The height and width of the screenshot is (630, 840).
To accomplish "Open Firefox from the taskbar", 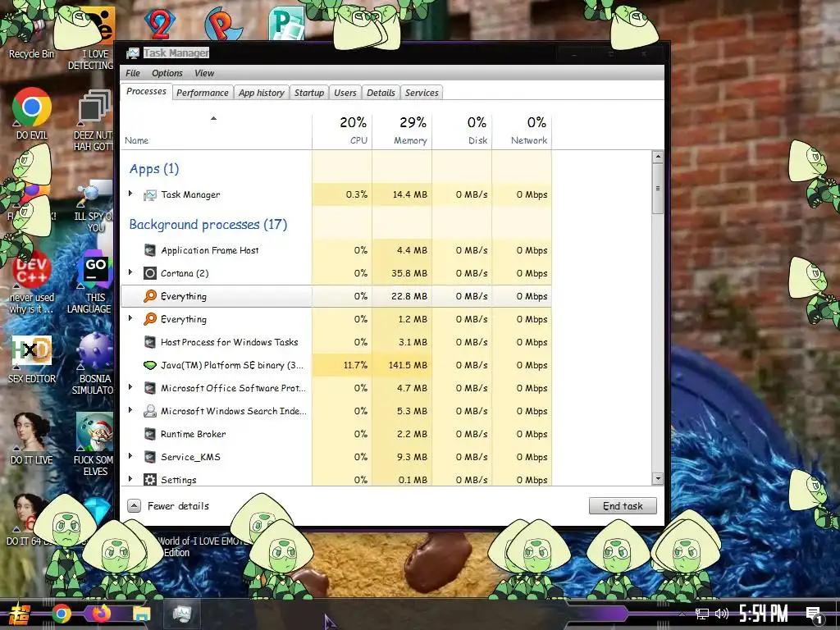I will coord(101,614).
